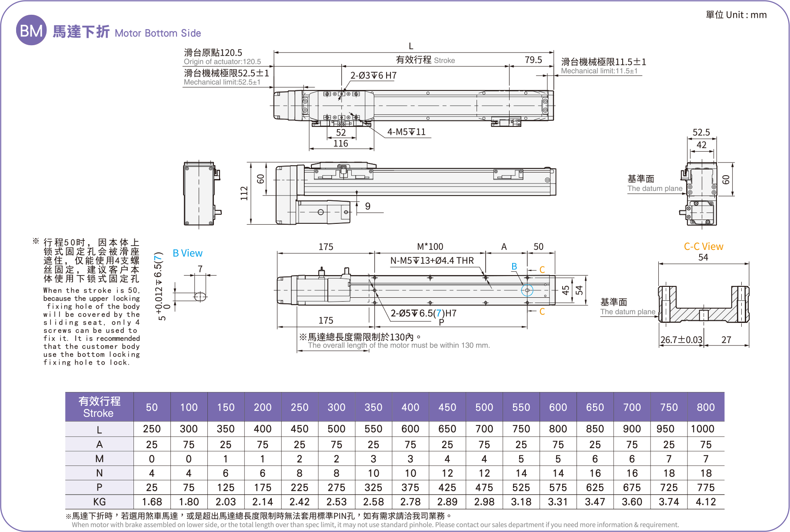Click the 26.7±0.03 dimension label
This screenshot has width=790, height=532.
pyautogui.click(x=681, y=339)
